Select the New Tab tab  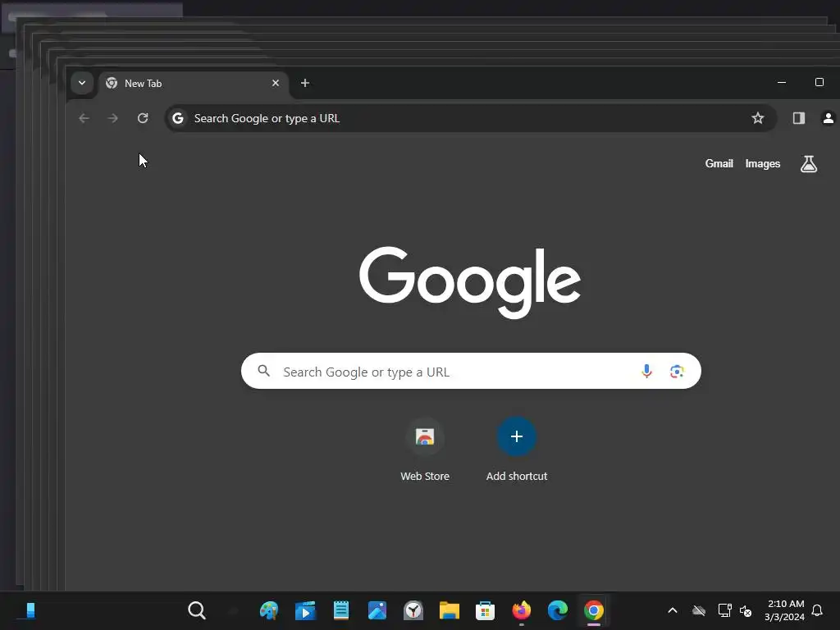pyautogui.click(x=194, y=84)
